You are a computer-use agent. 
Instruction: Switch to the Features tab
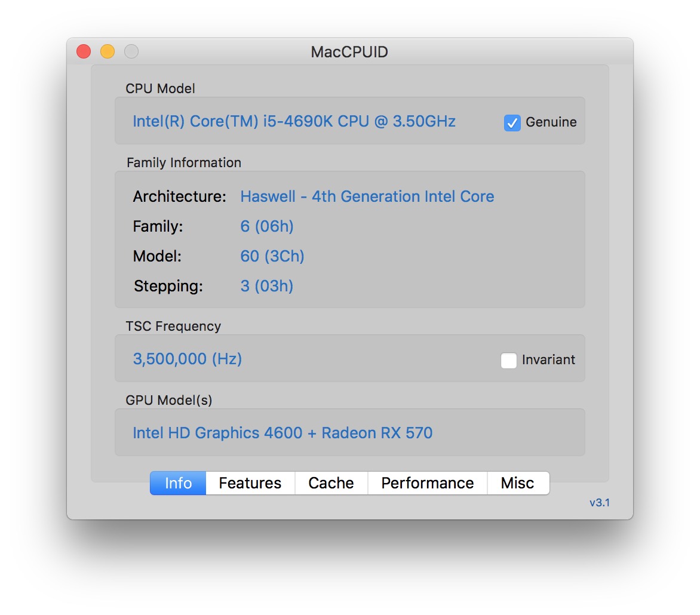click(x=250, y=483)
